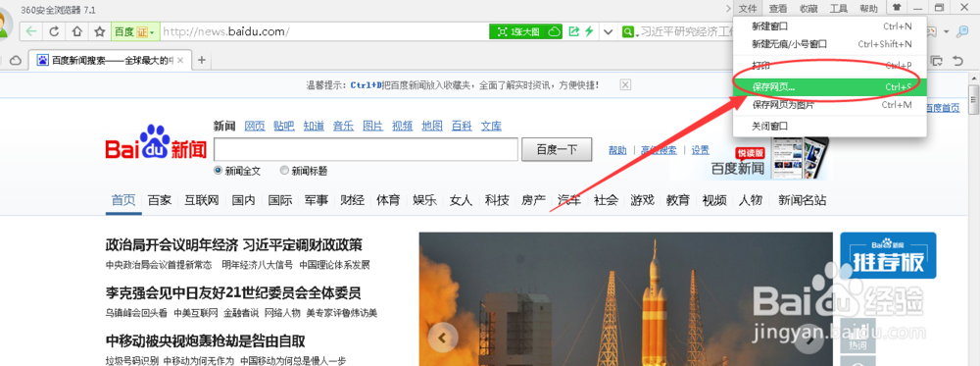The image size is (980, 366).
Task: Open the 贴吧 search category link
Action: (284, 126)
